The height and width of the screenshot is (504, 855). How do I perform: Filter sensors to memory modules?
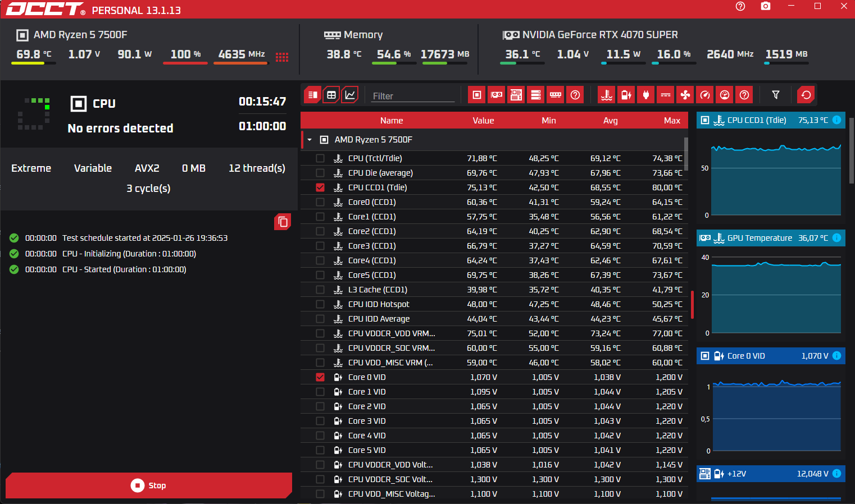(556, 95)
